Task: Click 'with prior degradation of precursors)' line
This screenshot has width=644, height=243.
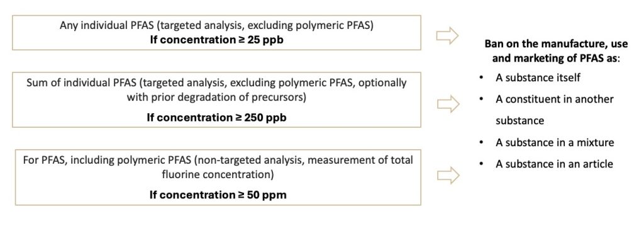Action: pyautogui.click(x=216, y=98)
